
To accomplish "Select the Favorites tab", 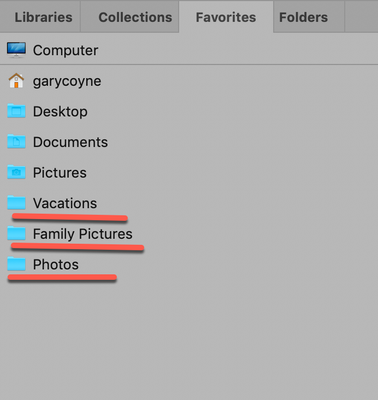I will click(x=226, y=17).
